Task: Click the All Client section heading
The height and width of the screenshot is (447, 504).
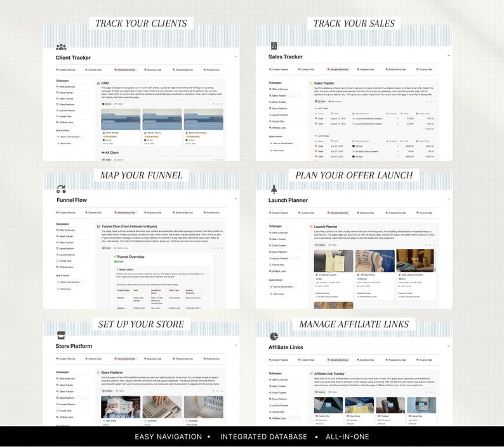Action: (x=110, y=152)
